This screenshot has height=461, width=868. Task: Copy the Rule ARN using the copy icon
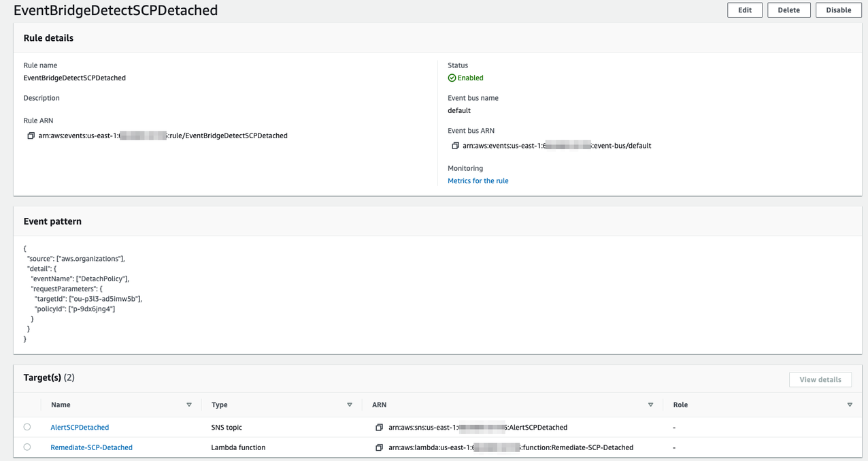pos(31,136)
